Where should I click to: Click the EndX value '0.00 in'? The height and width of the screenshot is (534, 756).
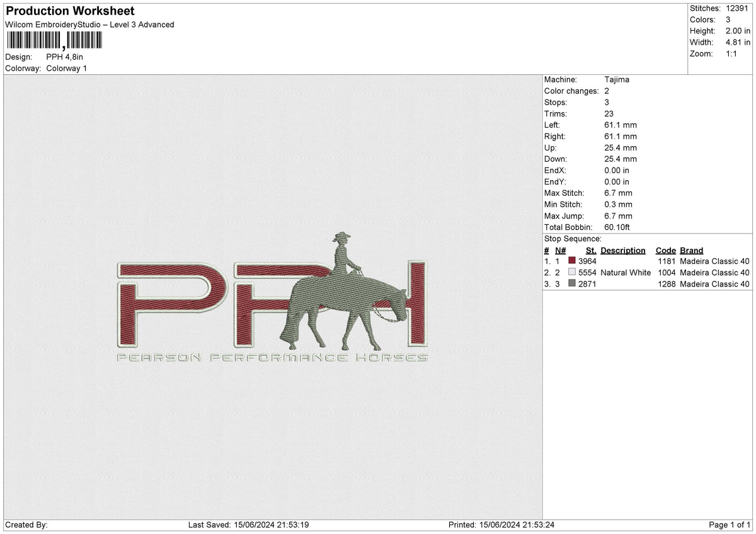coord(617,171)
